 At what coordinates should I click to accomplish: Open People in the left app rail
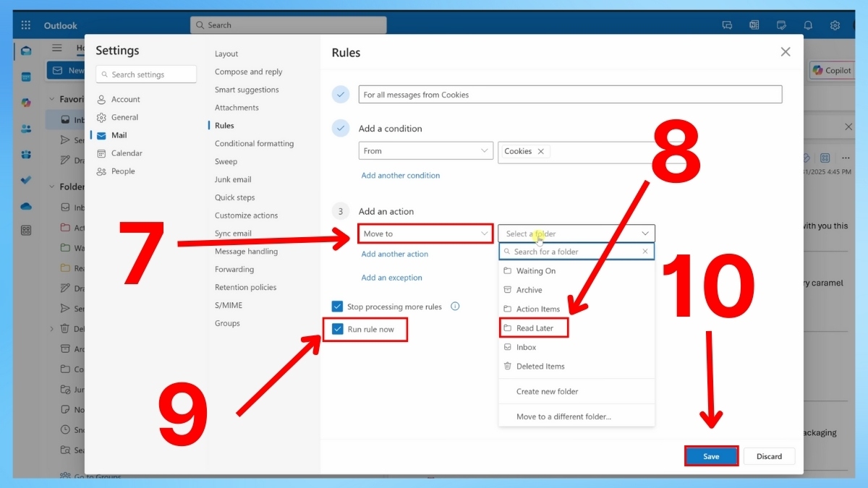pyautogui.click(x=26, y=129)
